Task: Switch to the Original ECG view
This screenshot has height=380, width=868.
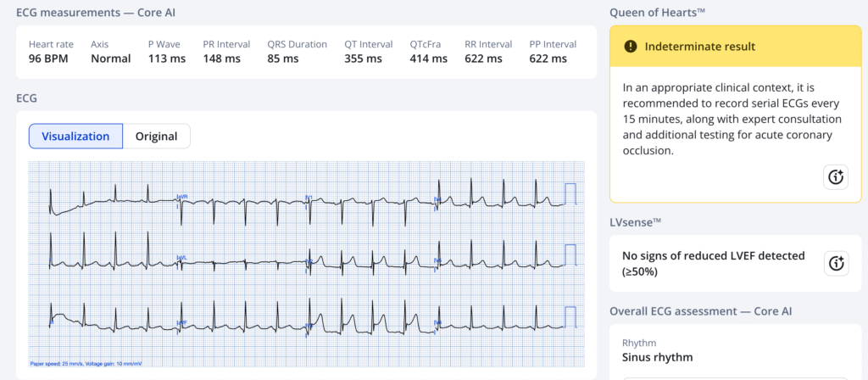Action: click(156, 137)
